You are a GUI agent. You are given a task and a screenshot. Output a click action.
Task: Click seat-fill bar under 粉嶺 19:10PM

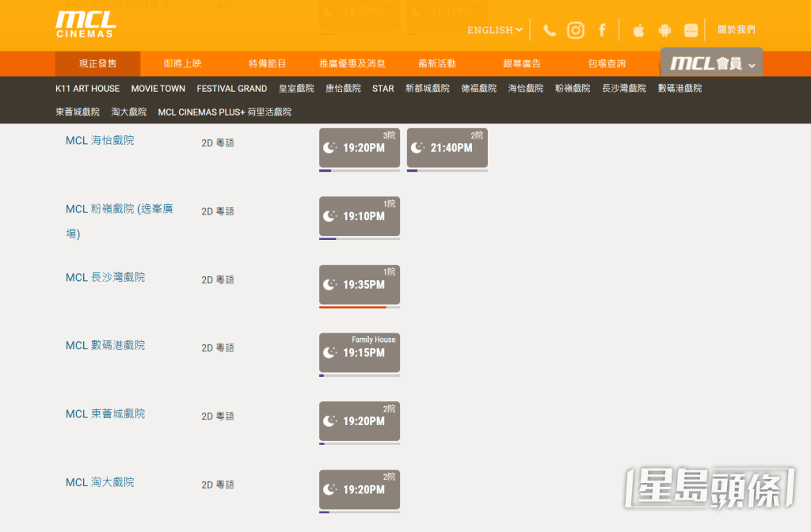(x=360, y=239)
